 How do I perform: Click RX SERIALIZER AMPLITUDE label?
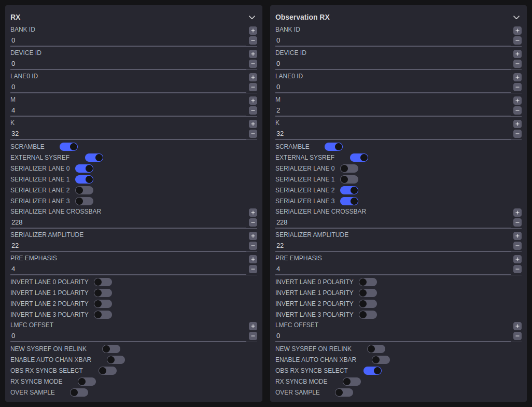47,235
